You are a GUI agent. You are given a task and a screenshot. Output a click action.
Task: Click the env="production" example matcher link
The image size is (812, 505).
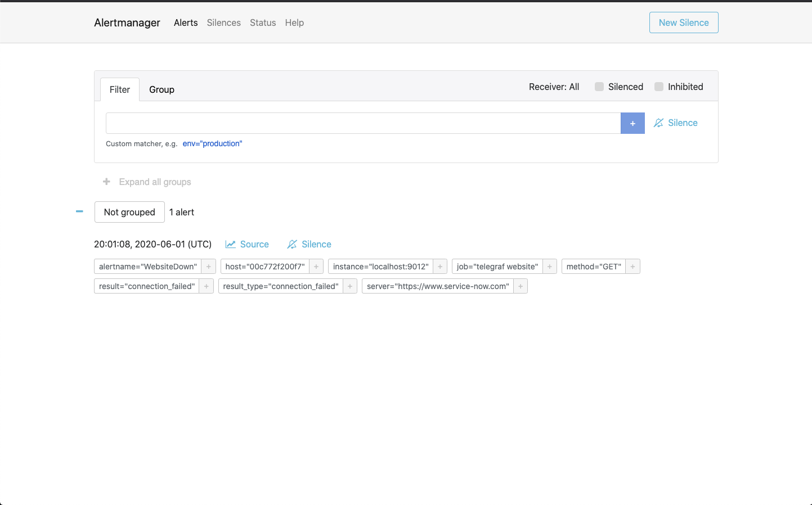tap(212, 143)
